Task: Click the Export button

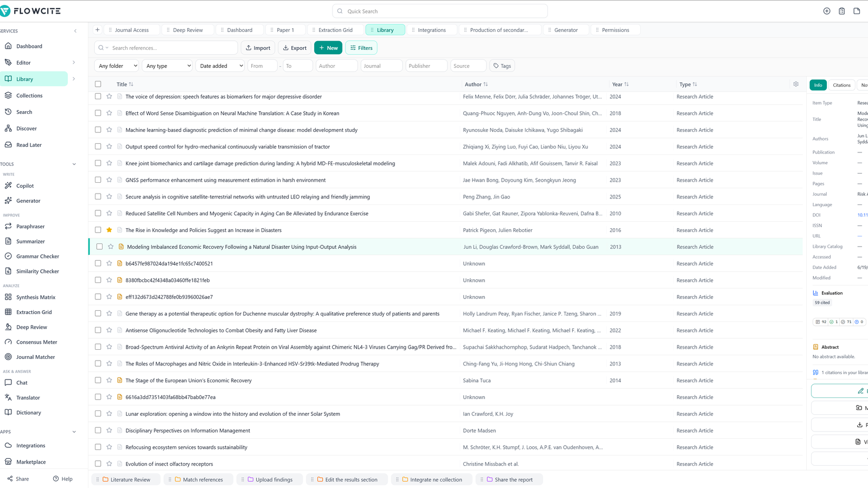Action: click(295, 48)
